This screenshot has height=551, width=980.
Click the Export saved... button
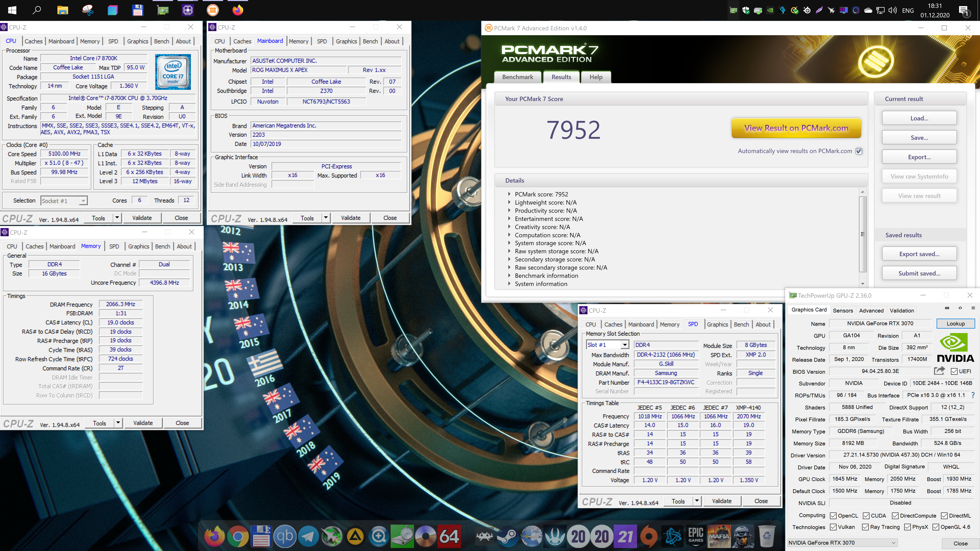(919, 254)
